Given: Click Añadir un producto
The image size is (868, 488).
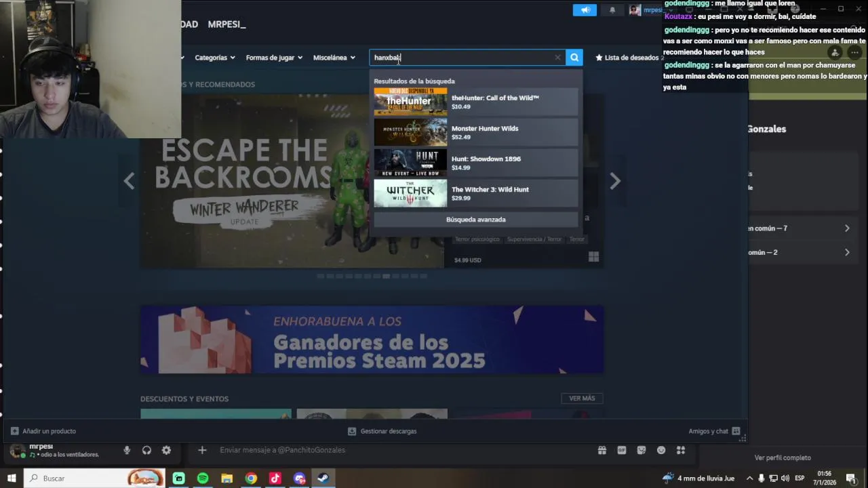Looking at the screenshot, I should 43,431.
